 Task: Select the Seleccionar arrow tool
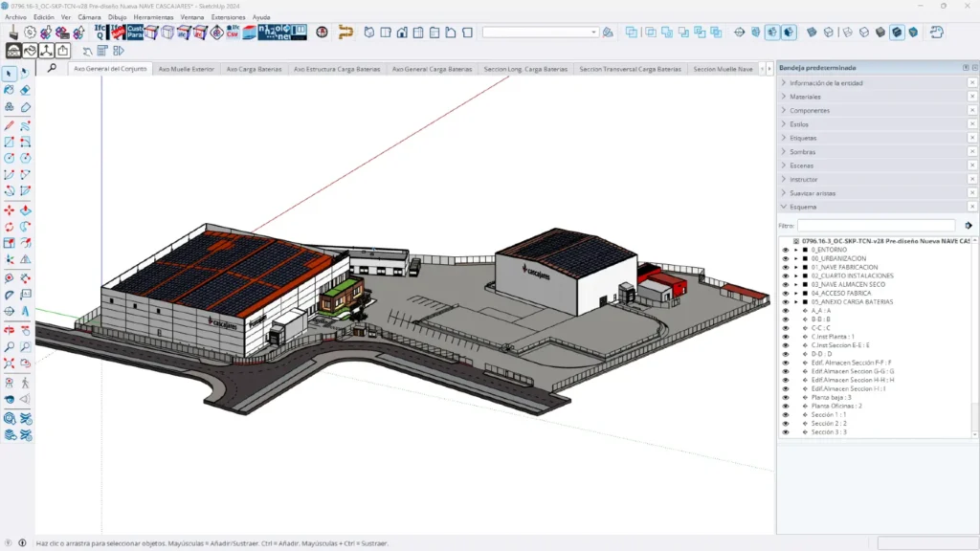10,73
